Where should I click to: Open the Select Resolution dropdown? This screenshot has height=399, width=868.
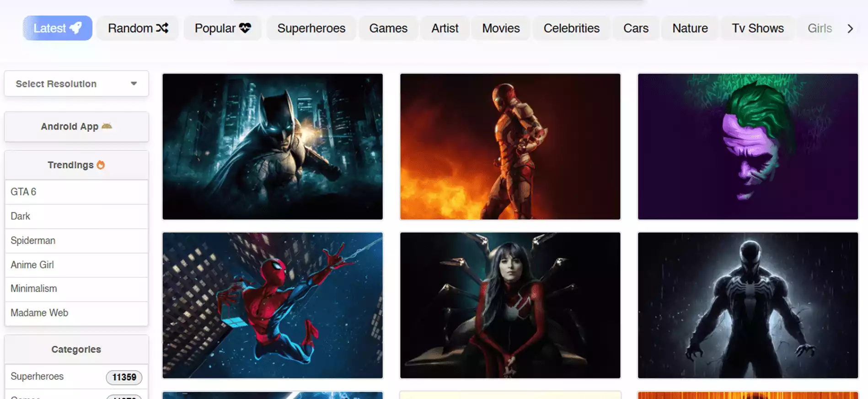pyautogui.click(x=76, y=84)
